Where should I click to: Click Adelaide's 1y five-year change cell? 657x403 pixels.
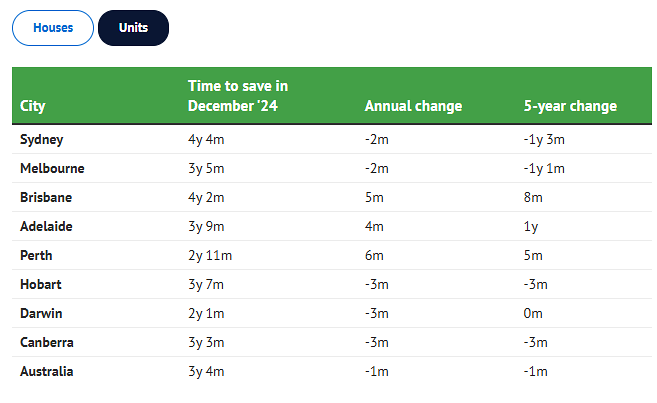tap(531, 226)
